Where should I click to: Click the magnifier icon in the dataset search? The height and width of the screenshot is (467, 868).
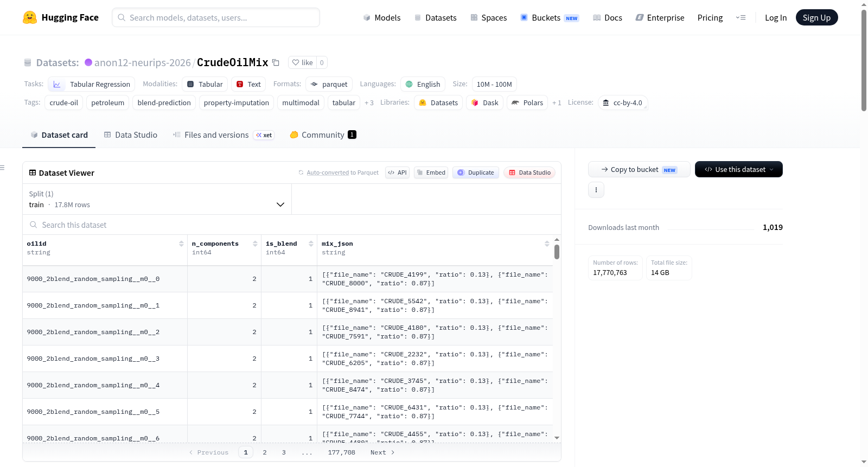coord(34,225)
